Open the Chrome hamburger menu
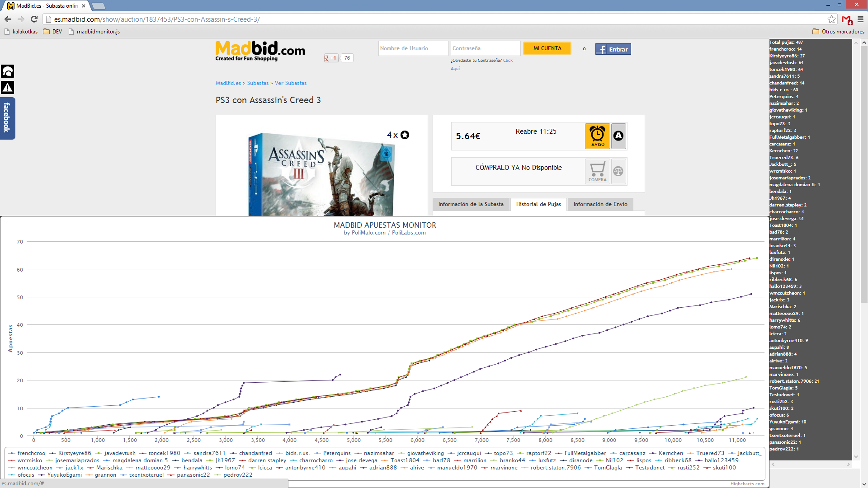The height and width of the screenshot is (488, 868). pos(860,19)
